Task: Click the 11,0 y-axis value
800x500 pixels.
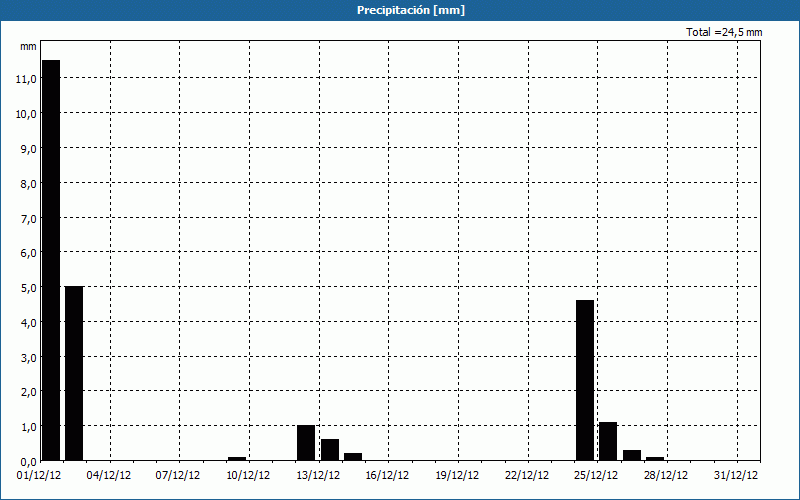Action: [26, 79]
